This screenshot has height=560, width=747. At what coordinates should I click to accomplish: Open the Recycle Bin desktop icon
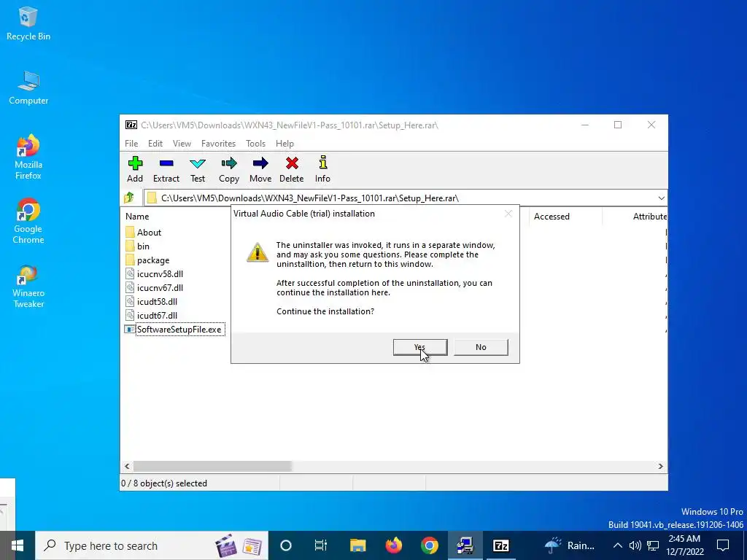tap(28, 23)
